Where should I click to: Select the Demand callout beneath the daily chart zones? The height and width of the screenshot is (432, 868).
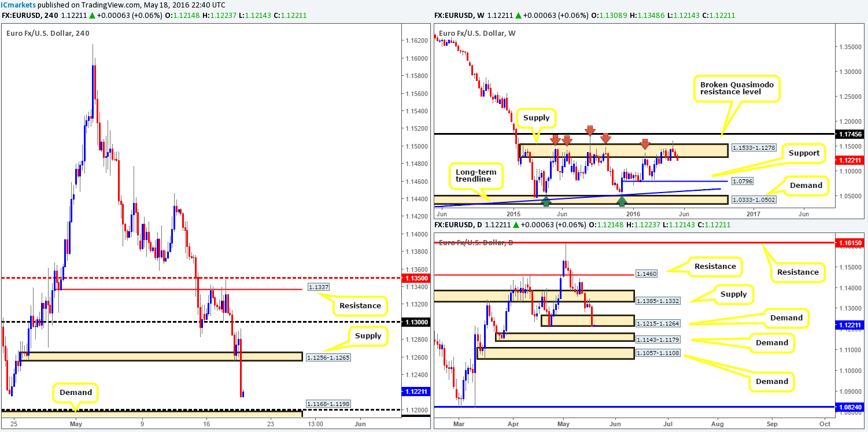772,382
